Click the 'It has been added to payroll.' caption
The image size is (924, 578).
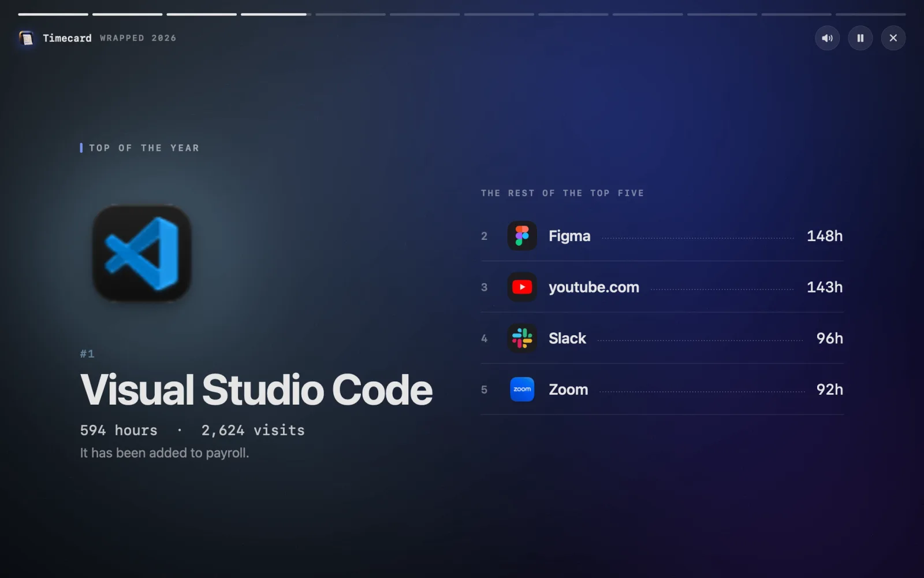click(x=165, y=453)
